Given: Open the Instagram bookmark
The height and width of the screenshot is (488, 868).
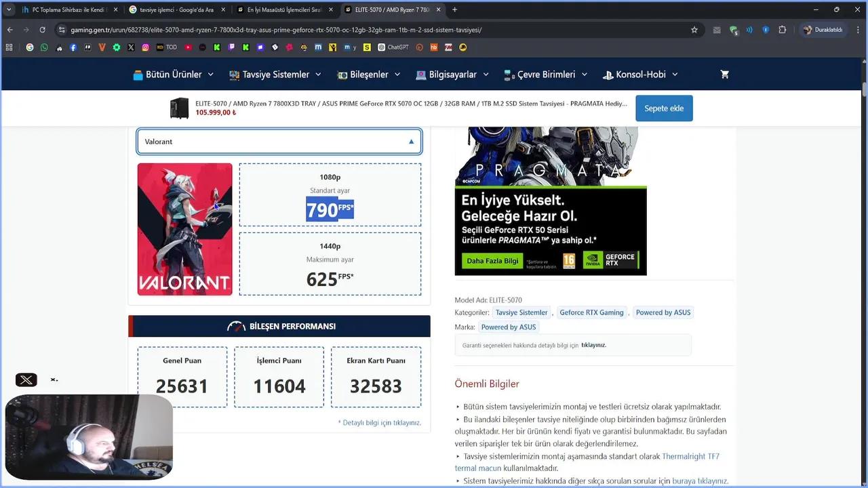Looking at the screenshot, I should coord(145,47).
